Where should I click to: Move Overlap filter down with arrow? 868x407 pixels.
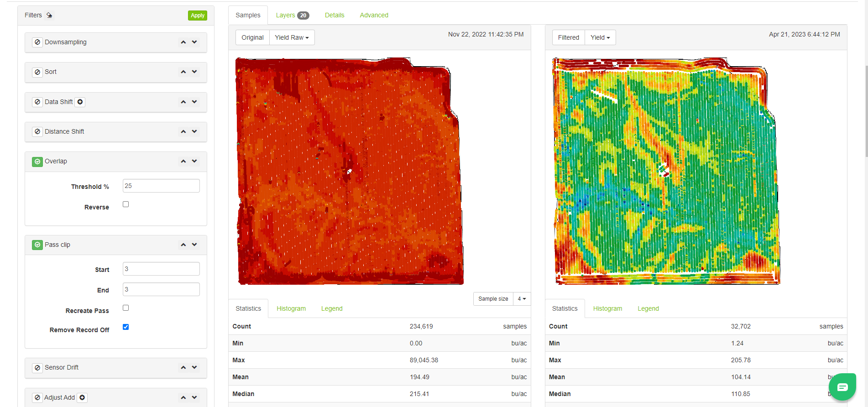coord(194,161)
